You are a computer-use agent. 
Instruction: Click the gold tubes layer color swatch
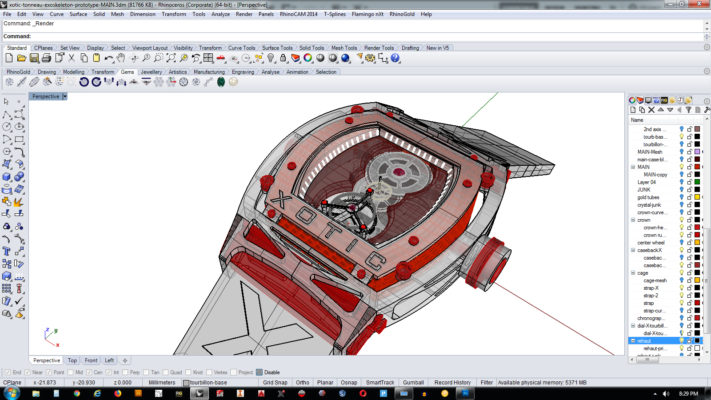click(697, 197)
